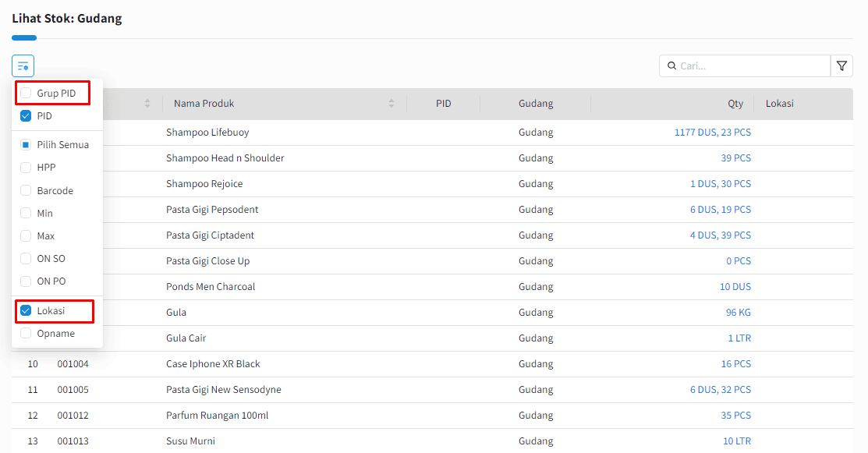Toggle the Pilih Semua checkbox
The width and height of the screenshot is (868, 453).
pos(26,144)
